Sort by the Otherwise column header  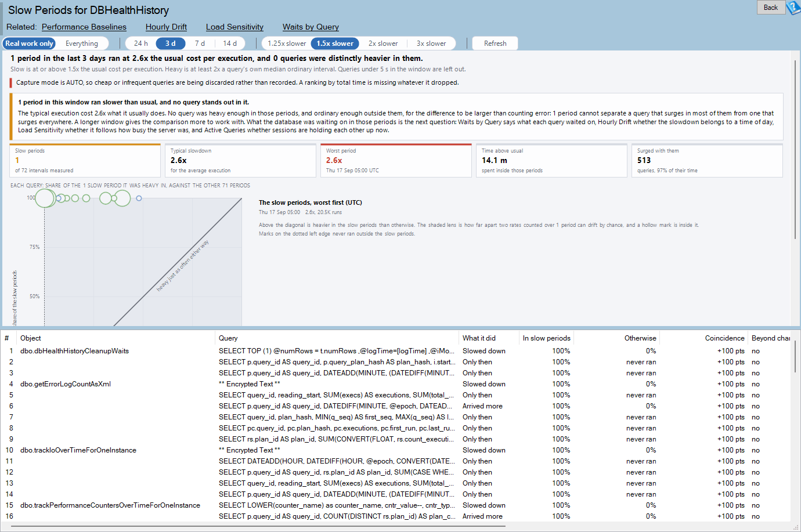click(x=617, y=338)
